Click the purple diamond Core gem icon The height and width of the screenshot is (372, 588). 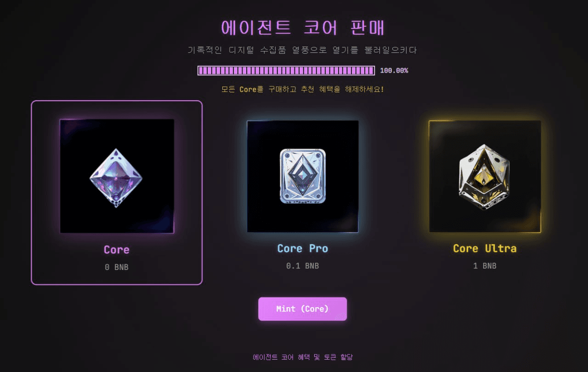(116, 178)
